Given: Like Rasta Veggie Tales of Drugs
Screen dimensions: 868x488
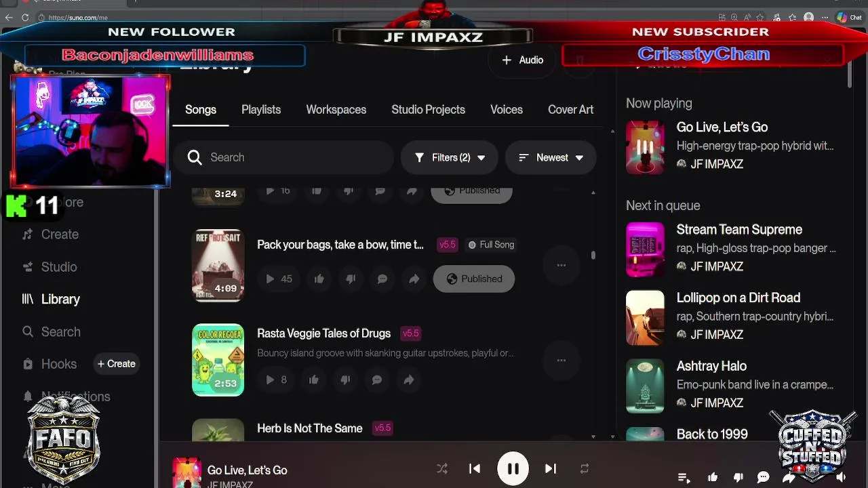Looking at the screenshot, I should click(x=313, y=380).
